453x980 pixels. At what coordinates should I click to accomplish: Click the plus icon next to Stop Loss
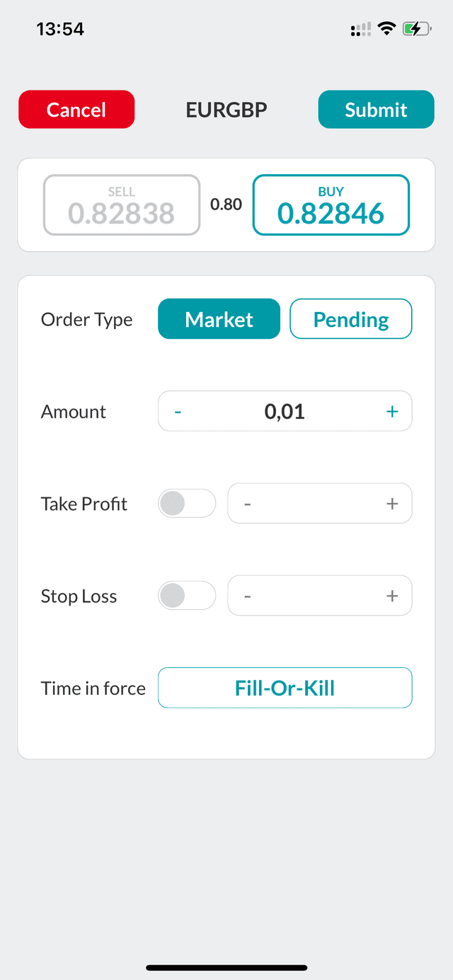point(392,595)
